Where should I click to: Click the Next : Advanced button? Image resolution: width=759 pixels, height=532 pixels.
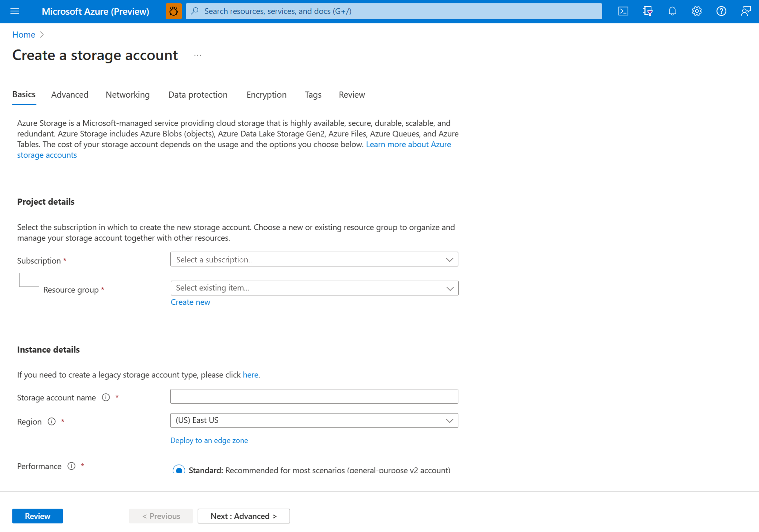click(244, 516)
